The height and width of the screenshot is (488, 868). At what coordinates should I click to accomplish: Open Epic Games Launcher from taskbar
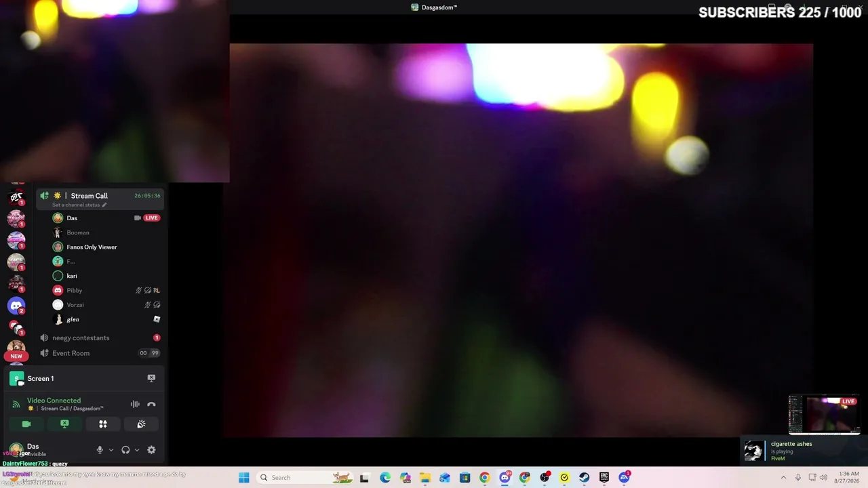(x=604, y=477)
